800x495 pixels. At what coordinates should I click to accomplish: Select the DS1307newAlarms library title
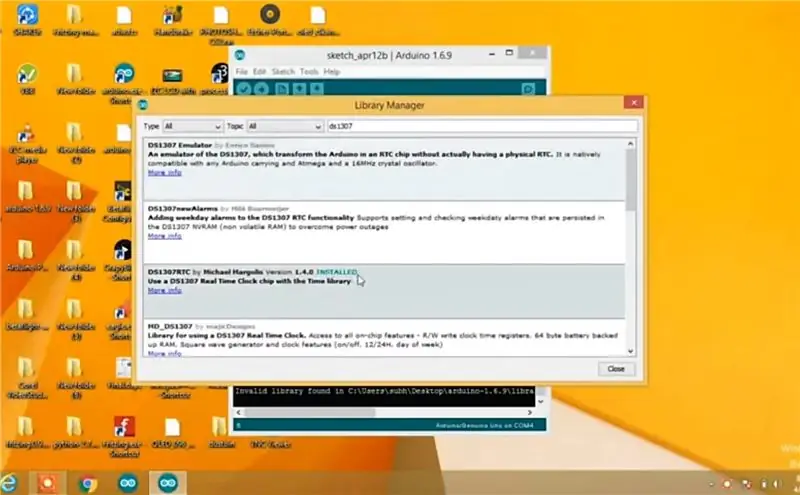click(183, 208)
